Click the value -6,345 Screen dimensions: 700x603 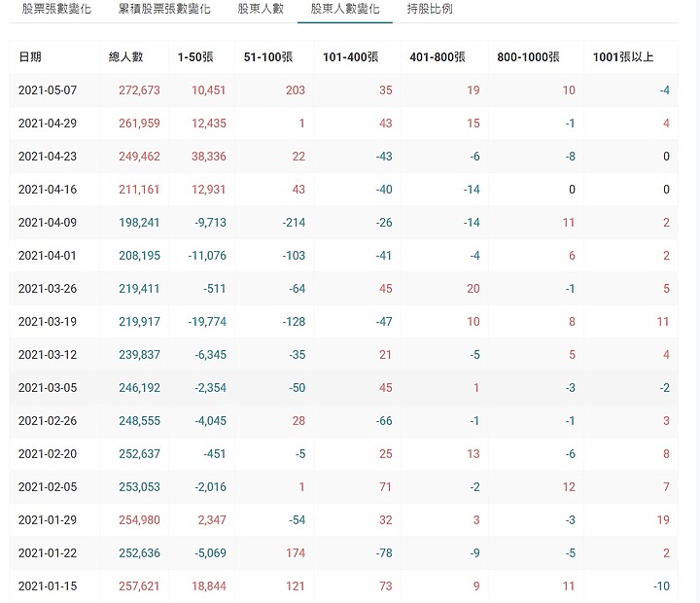click(x=210, y=355)
